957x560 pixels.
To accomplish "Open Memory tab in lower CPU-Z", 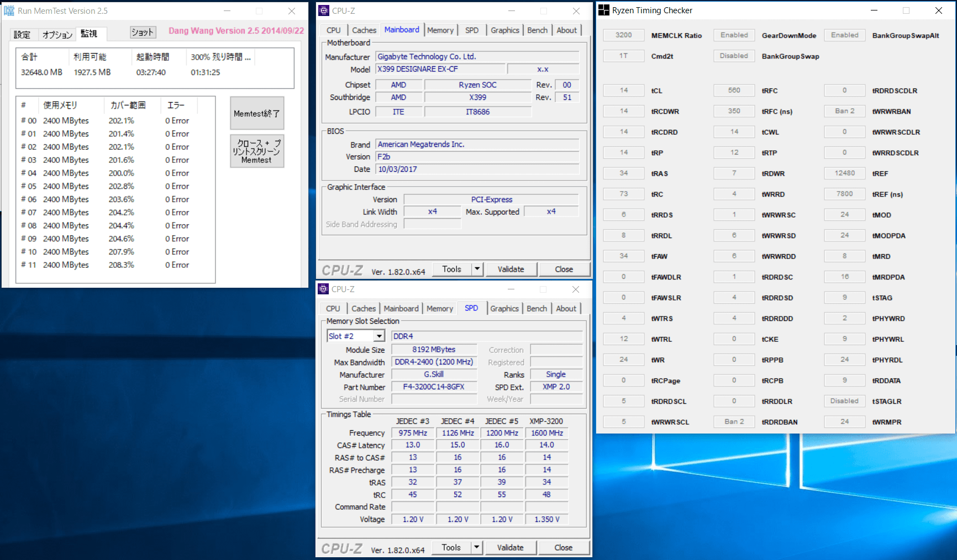I will (x=440, y=309).
